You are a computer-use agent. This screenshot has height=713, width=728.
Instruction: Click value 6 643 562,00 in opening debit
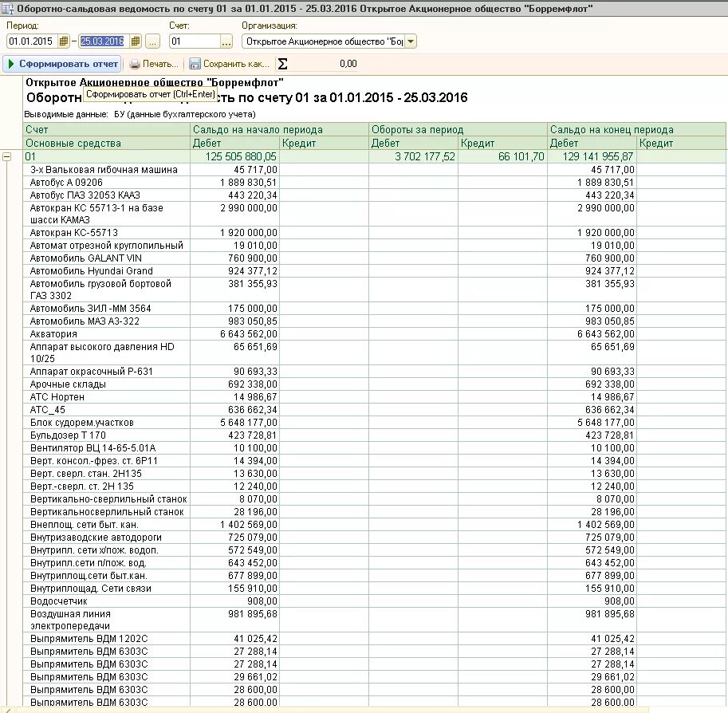(249, 334)
